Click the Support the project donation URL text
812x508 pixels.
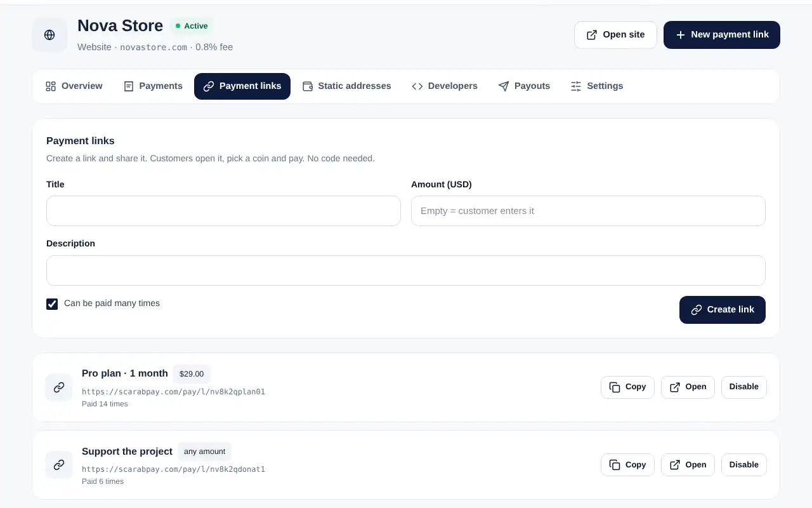173,469
